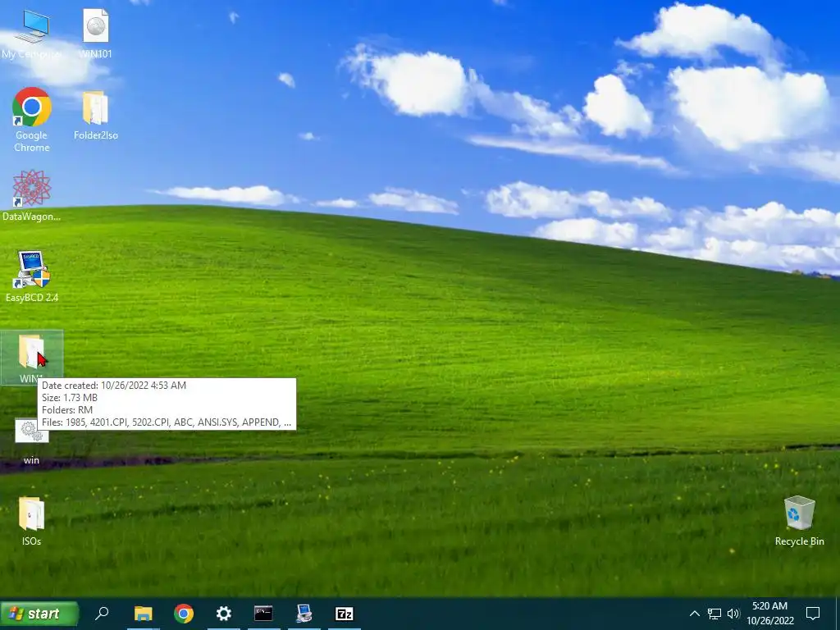Open the My Computer desktop icon
The width and height of the screenshot is (840, 630).
(32, 33)
